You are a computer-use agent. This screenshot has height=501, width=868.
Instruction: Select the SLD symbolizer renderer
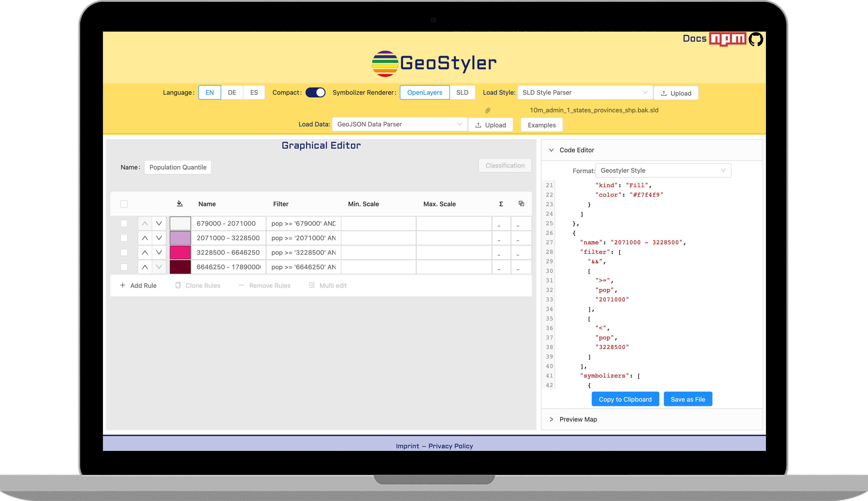pyautogui.click(x=462, y=93)
